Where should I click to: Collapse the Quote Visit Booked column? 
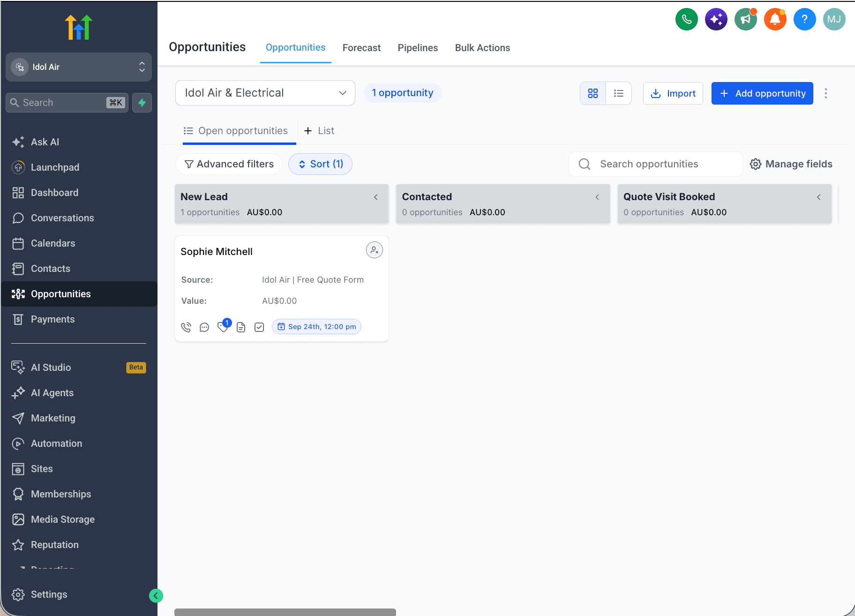point(819,197)
